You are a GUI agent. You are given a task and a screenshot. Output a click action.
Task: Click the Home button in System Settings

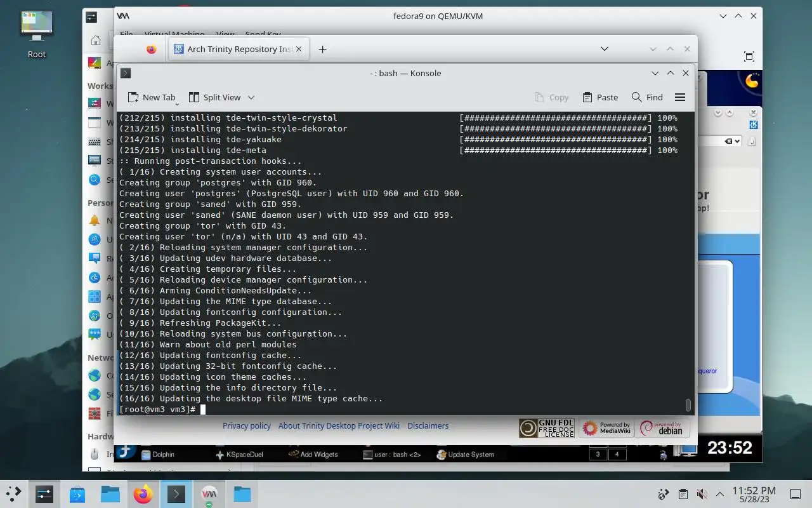click(95, 41)
